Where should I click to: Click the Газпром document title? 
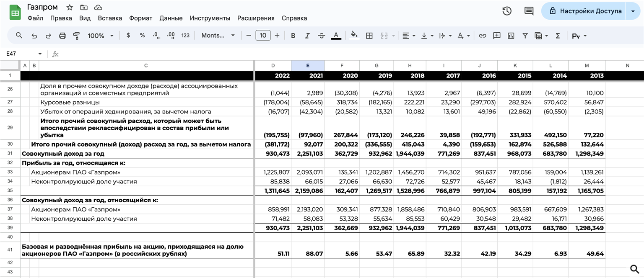coord(42,8)
